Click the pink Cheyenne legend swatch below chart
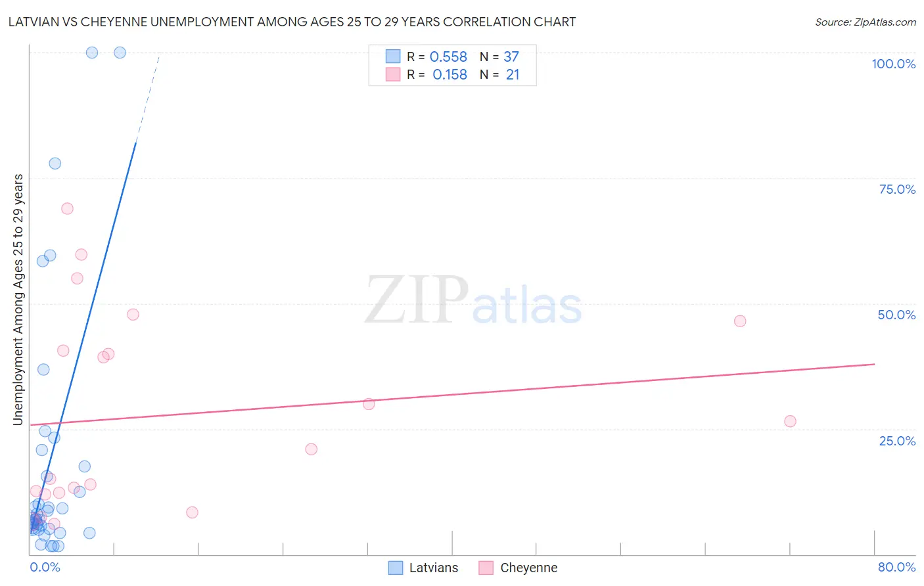The width and height of the screenshot is (924, 586). point(486,568)
